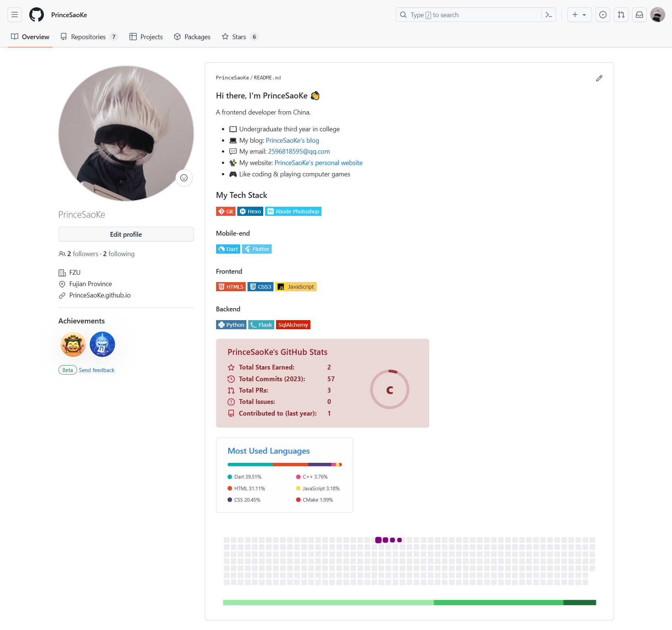672x630 pixels.
Task: Click the C++ 3.76% pink dot
Action: coord(298,477)
